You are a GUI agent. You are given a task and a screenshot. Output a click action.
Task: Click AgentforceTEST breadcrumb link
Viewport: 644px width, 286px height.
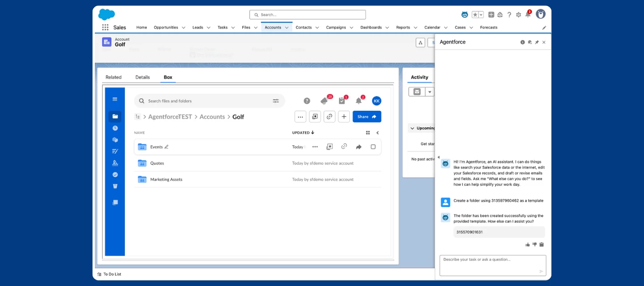[170, 117]
